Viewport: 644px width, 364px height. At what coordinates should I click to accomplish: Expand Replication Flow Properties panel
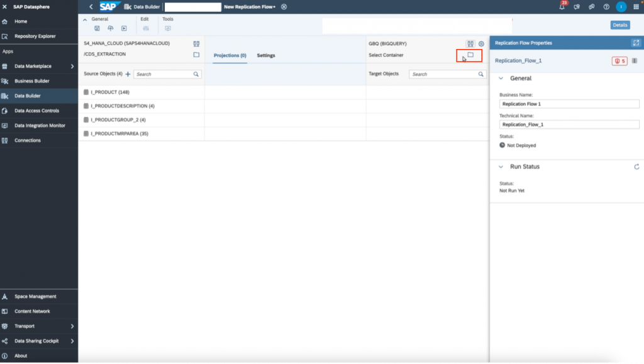tap(636, 43)
